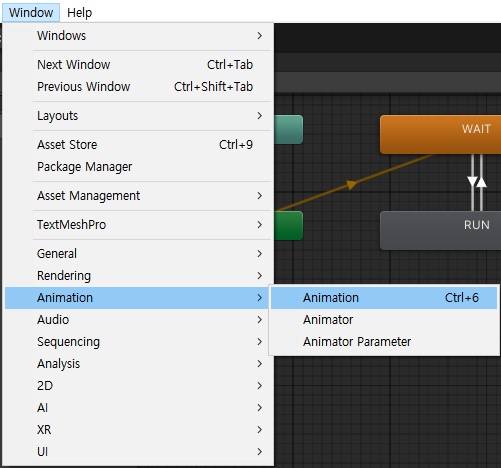Choose Animator Parameter submenu entry
The width and height of the screenshot is (501, 468).
(x=384, y=342)
